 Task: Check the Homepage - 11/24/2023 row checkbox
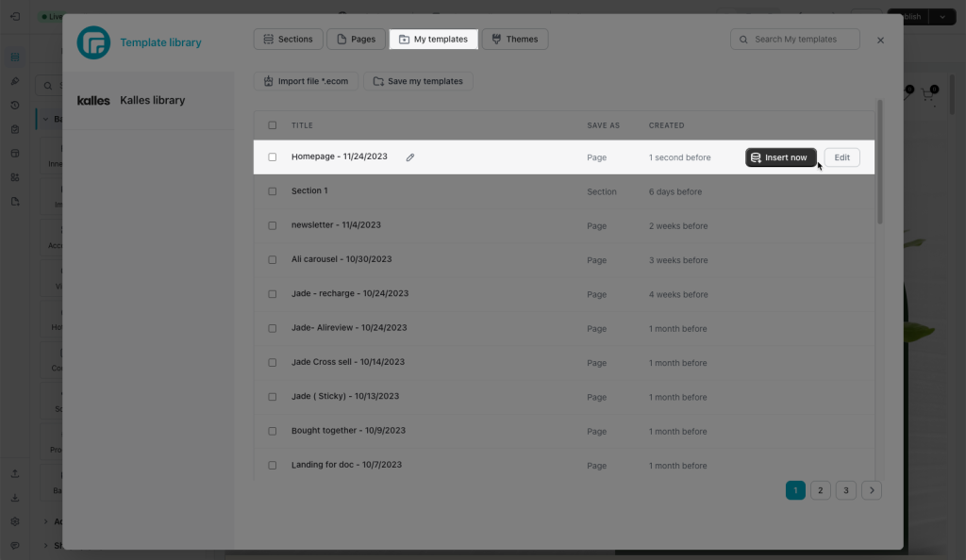tap(273, 156)
